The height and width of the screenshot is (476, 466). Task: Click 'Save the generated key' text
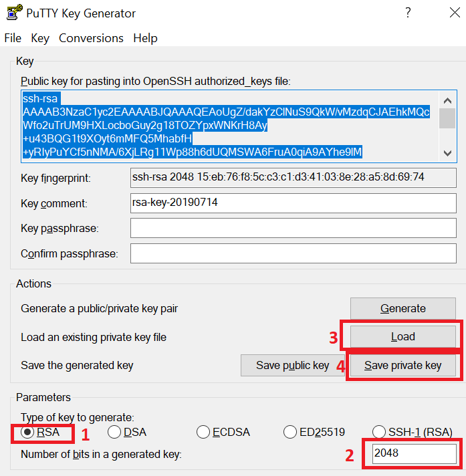[77, 366]
